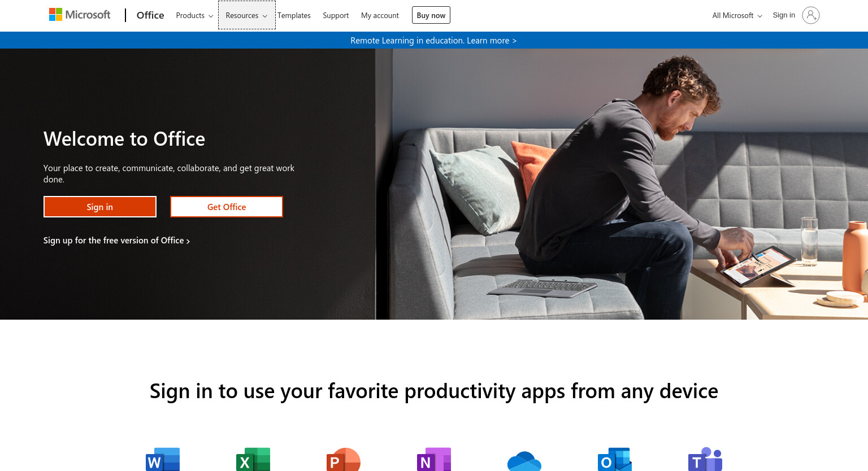Open the OneNote app icon
Viewport: 868px width, 471px height.
pyautogui.click(x=434, y=460)
